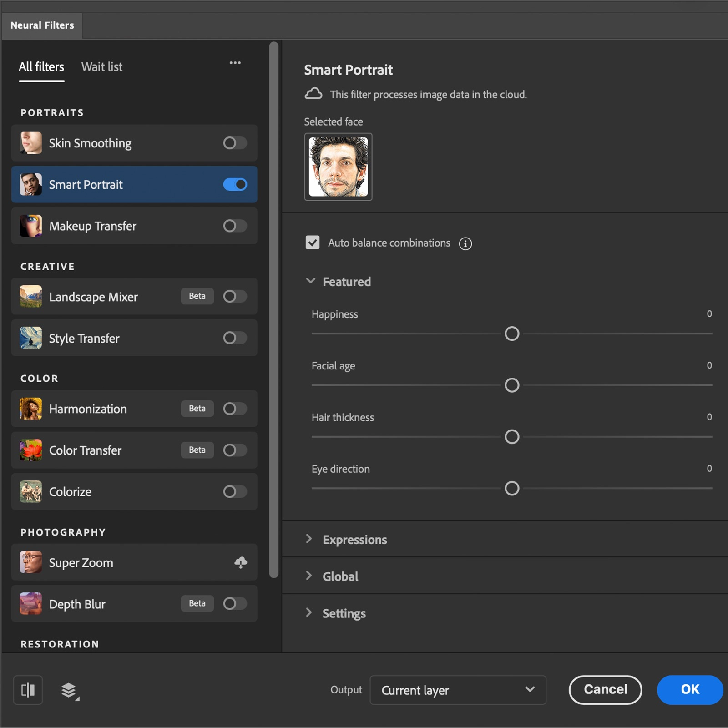Click the Eye direction slider handle
The image size is (728, 728).
click(x=512, y=488)
